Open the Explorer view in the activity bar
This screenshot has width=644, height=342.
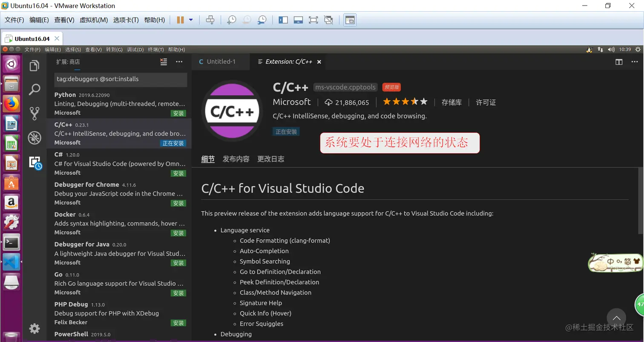[x=34, y=65]
